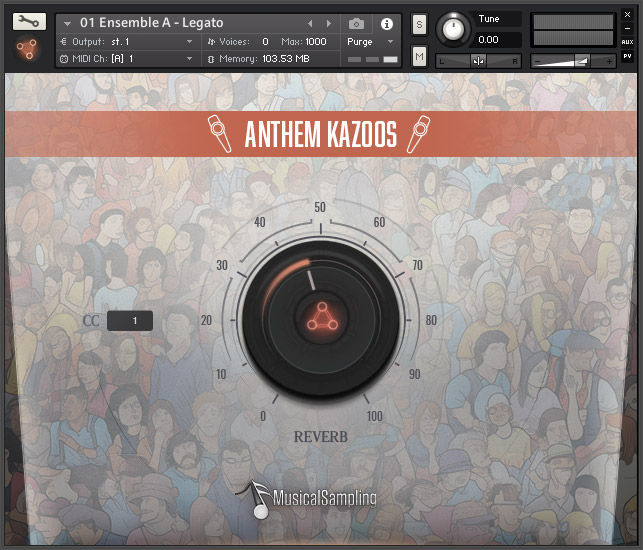
Task: Click the Memory icon beside Memory label
Action: [x=211, y=59]
